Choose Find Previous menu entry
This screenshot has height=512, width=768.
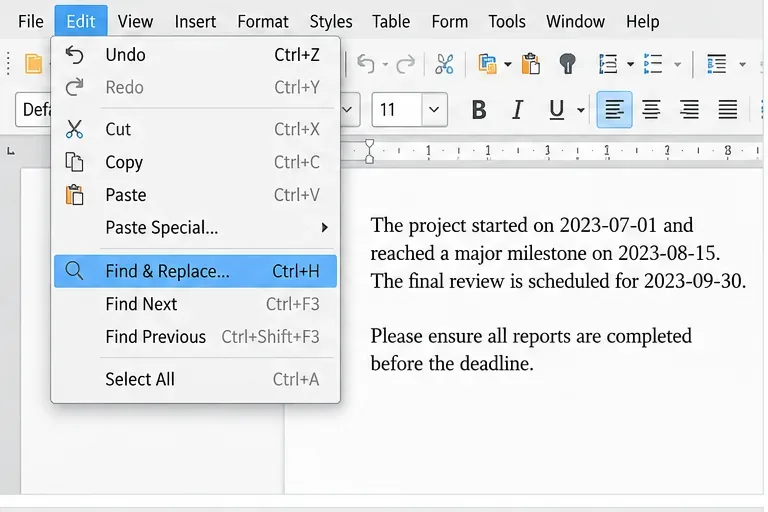pyautogui.click(x=195, y=337)
